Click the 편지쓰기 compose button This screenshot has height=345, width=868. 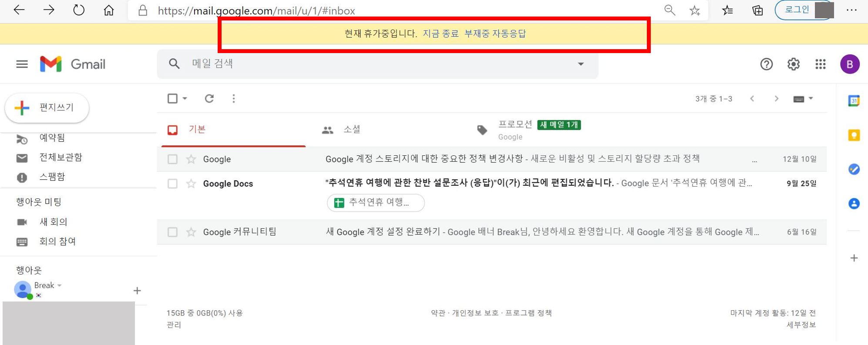click(47, 107)
